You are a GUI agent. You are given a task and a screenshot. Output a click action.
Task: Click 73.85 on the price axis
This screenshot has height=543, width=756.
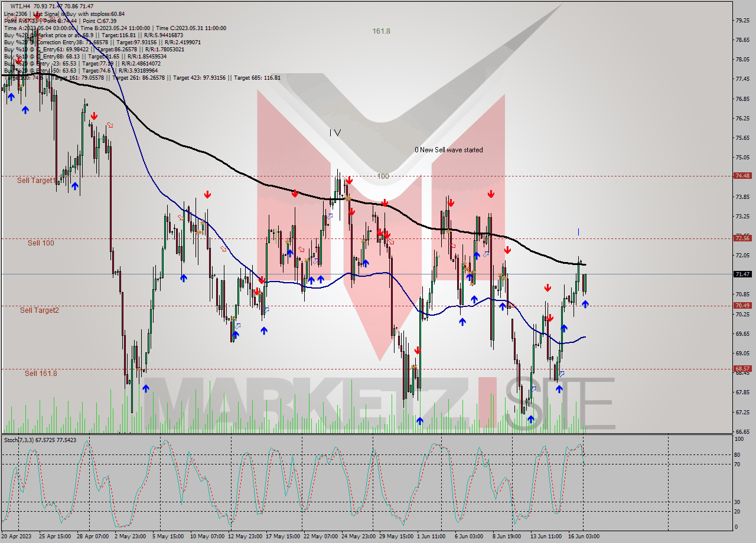pyautogui.click(x=742, y=197)
